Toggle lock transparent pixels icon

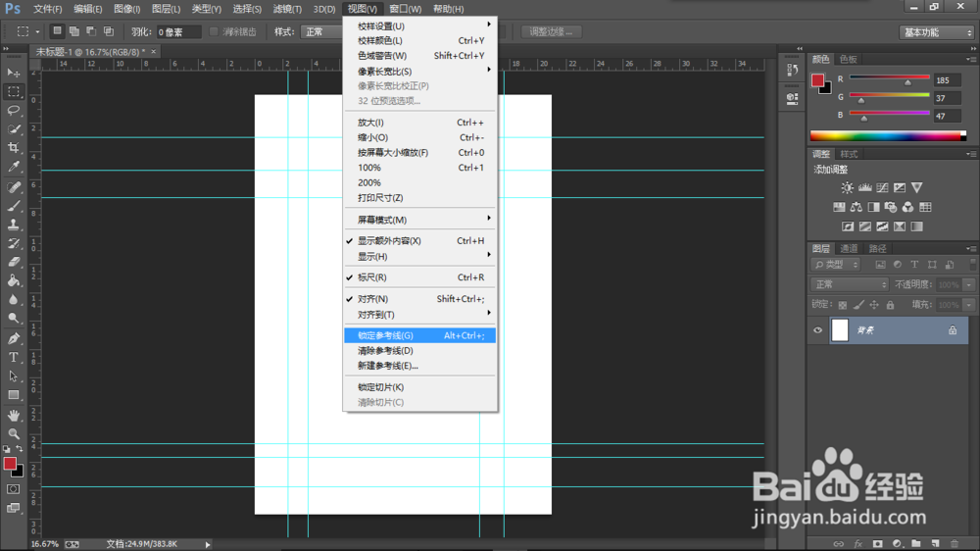843,305
